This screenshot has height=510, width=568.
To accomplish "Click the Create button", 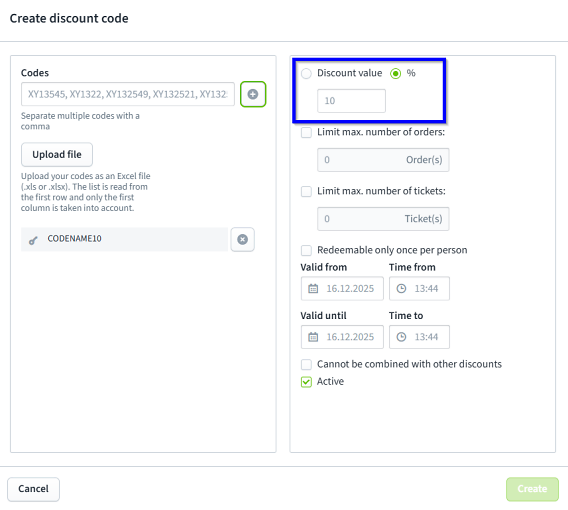I will coord(532,489).
